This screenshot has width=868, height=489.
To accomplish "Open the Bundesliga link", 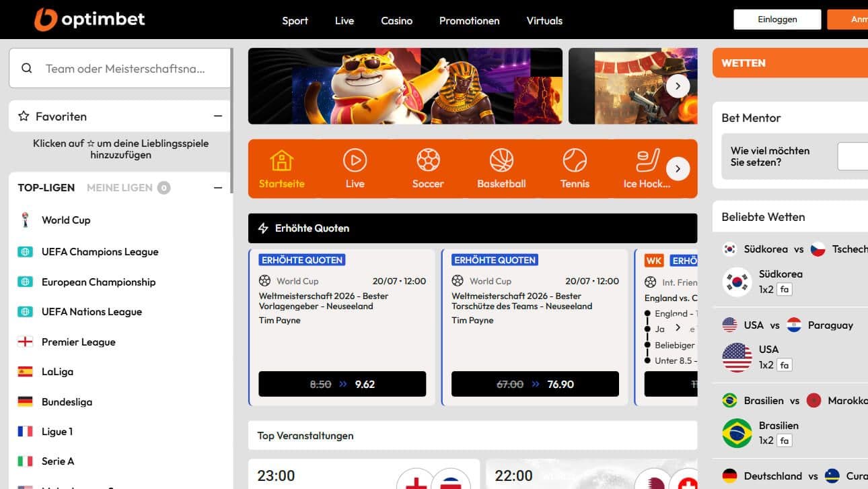I will (x=67, y=402).
